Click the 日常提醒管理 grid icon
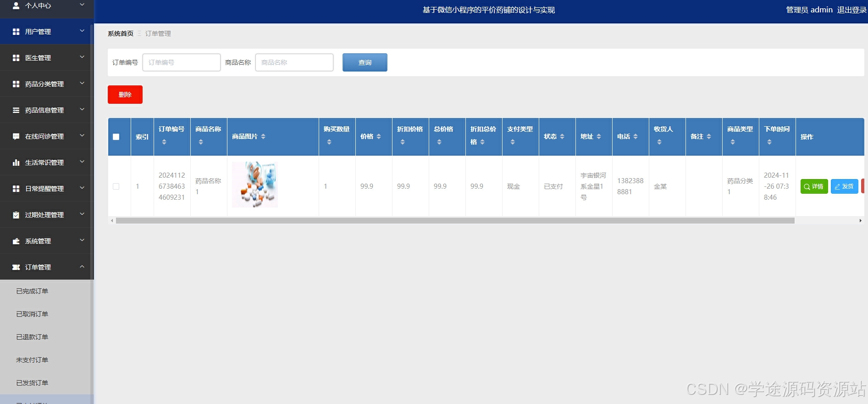 16,189
